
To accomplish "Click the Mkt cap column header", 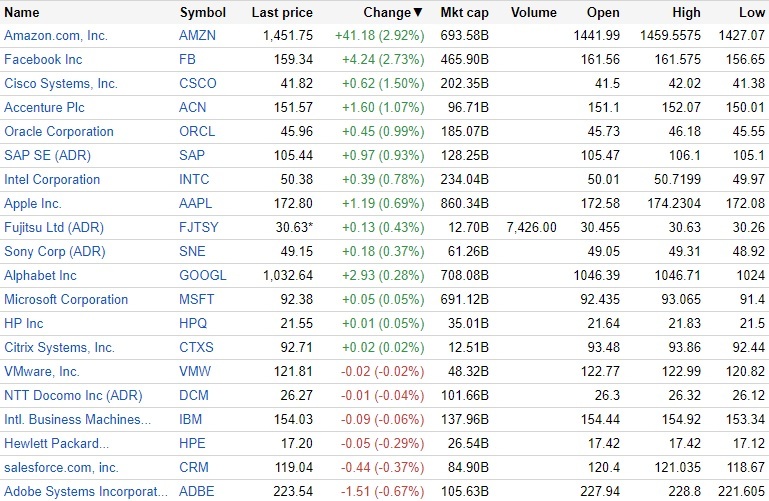I will tap(463, 13).
